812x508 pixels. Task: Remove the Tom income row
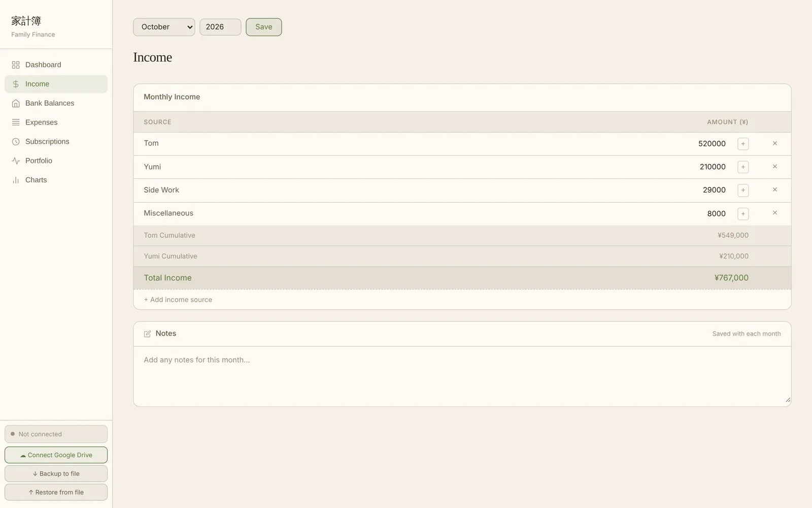point(775,143)
